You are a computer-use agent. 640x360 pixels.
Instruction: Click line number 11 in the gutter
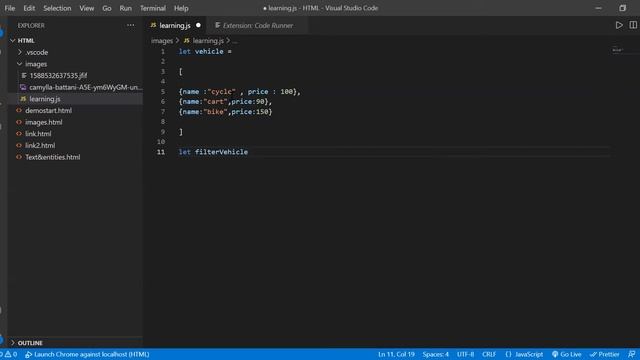(x=161, y=152)
